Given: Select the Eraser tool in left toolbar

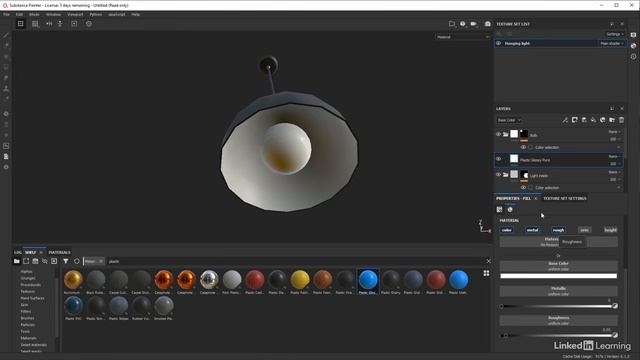Looking at the screenshot, I should coord(6,46).
